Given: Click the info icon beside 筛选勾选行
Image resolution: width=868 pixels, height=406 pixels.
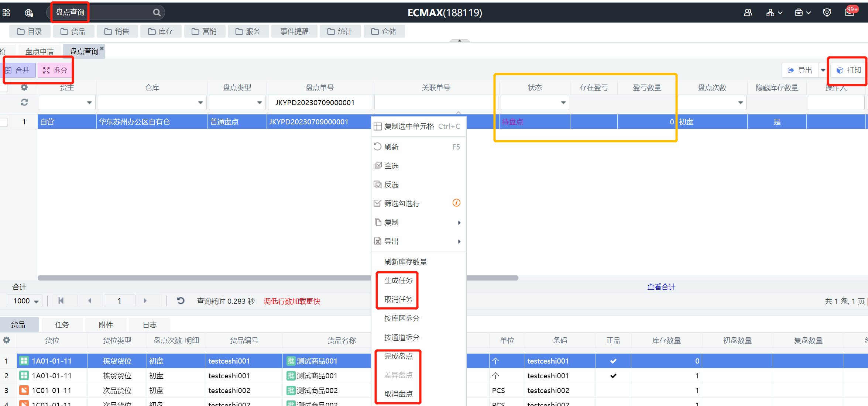Looking at the screenshot, I should [x=456, y=203].
